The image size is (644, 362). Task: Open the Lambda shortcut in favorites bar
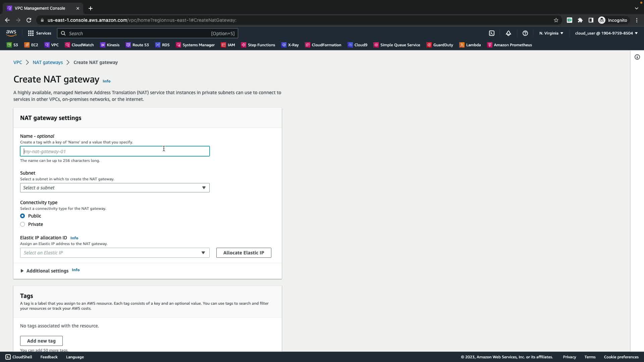coord(470,45)
